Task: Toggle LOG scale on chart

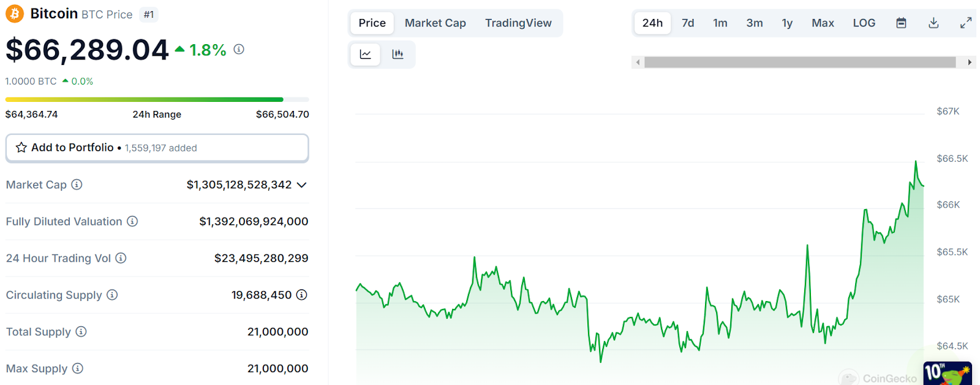Action: point(864,23)
